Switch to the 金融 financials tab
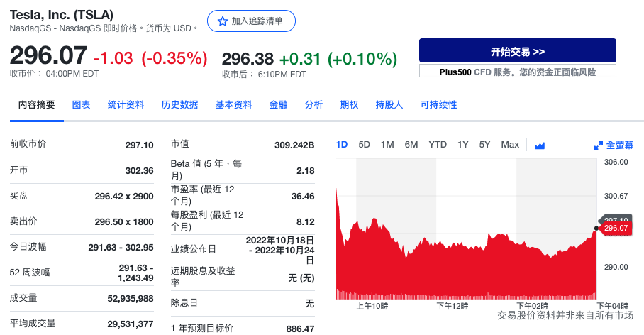This screenshot has width=644, height=335. (x=279, y=105)
